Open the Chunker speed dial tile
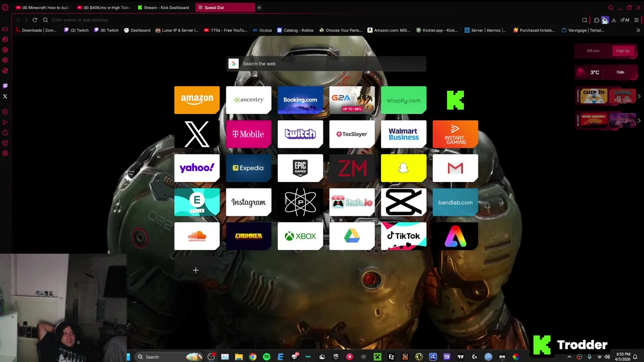Viewport: 644px width, 362px height. point(249,236)
